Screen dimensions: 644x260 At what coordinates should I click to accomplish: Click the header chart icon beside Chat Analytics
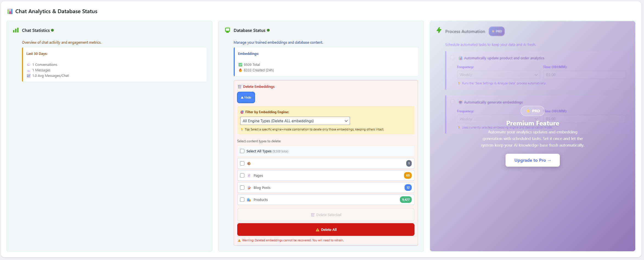[x=10, y=11]
